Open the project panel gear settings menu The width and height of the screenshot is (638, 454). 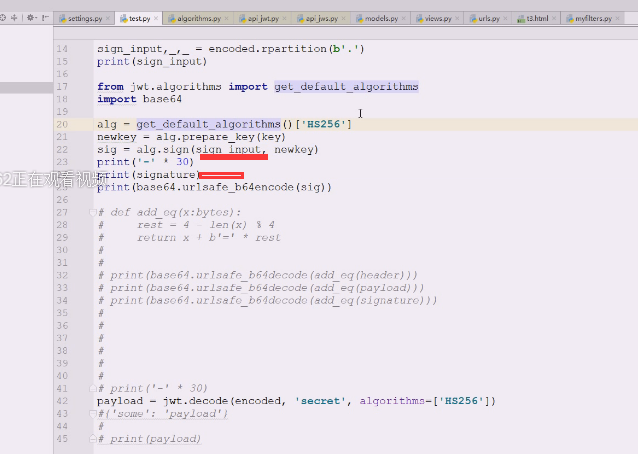click(x=31, y=17)
